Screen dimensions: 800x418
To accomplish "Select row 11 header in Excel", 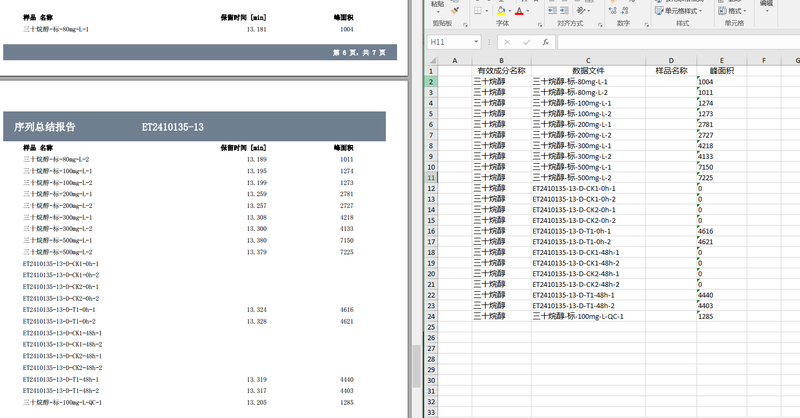I will (x=431, y=178).
